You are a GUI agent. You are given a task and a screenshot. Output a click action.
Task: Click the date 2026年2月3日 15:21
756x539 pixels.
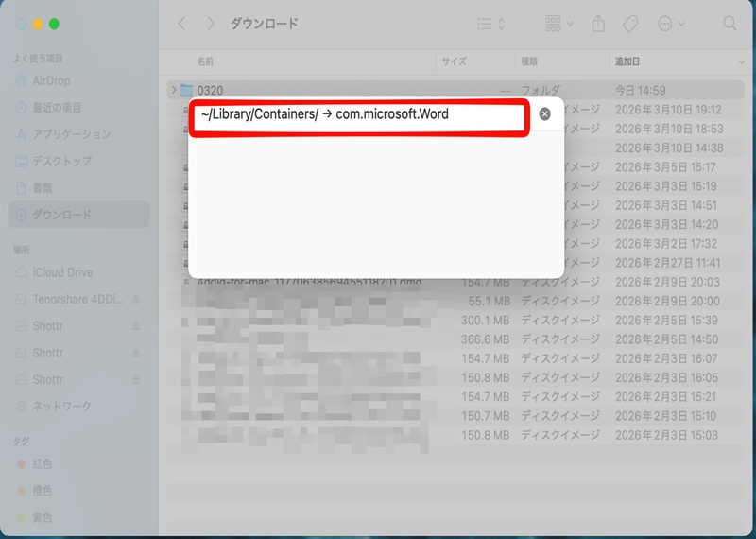coord(666,397)
